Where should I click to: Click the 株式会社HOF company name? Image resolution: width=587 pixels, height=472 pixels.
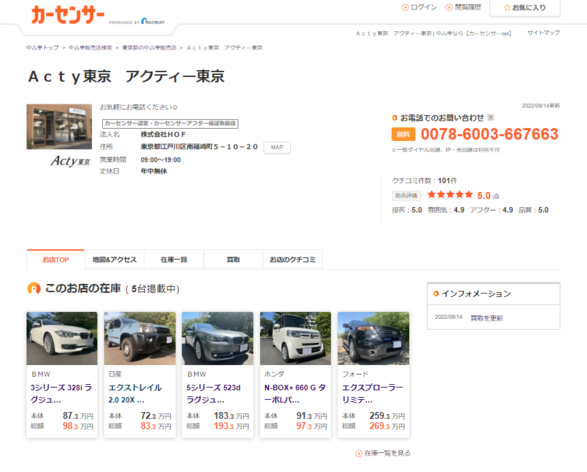point(163,134)
